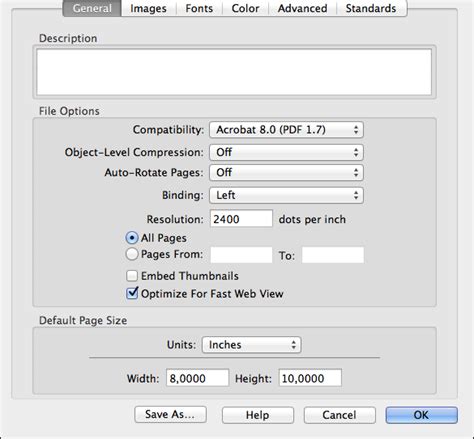The width and height of the screenshot is (474, 439).
Task: Click the 'File Options' section heading
Action: pyautogui.click(x=69, y=111)
